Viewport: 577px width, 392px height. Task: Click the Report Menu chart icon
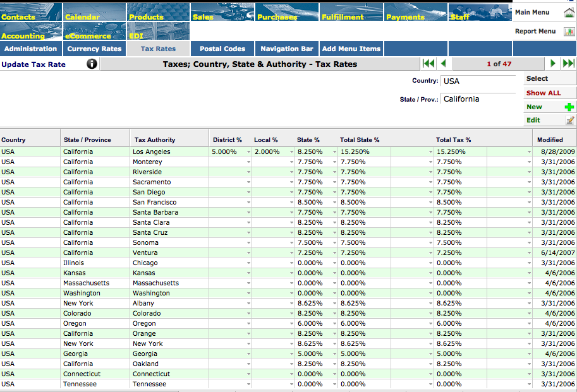[569, 32]
